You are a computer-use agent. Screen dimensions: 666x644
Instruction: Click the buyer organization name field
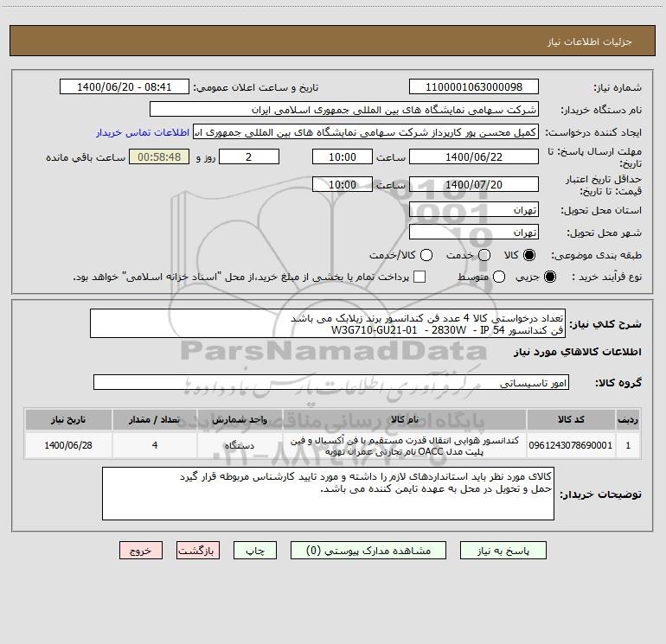(344, 110)
